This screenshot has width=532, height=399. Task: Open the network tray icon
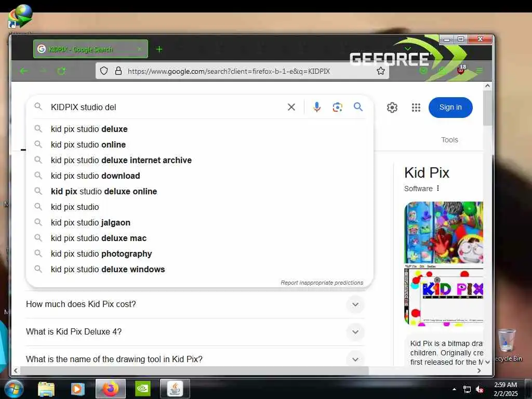pyautogui.click(x=467, y=390)
